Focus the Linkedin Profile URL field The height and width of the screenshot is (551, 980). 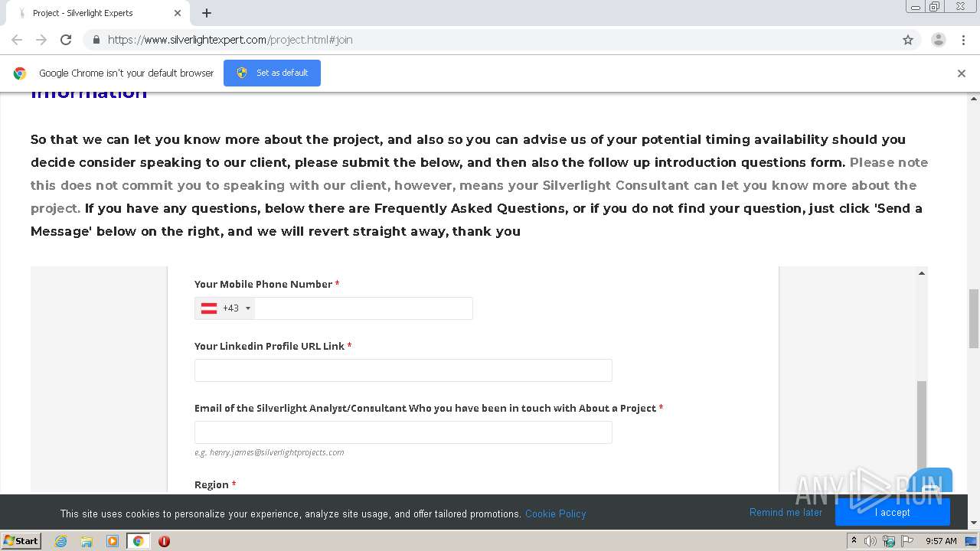click(x=403, y=370)
